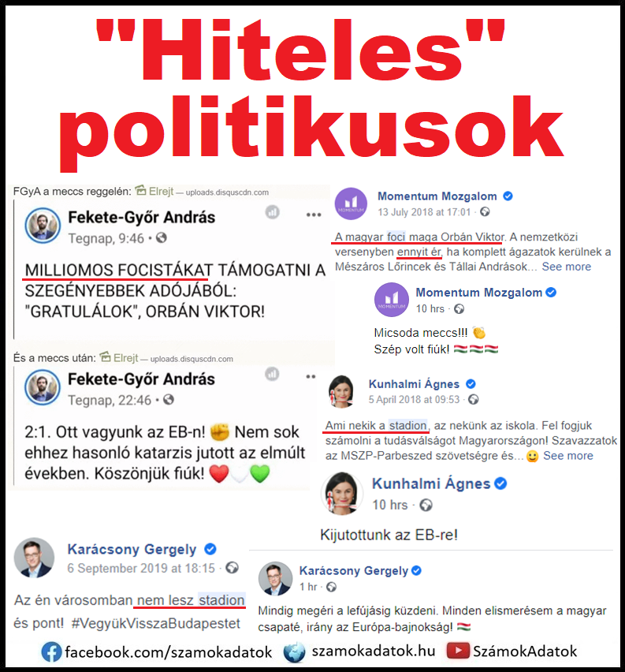
Task: Click the Facebook logo icon in the footer
Action: [51, 652]
